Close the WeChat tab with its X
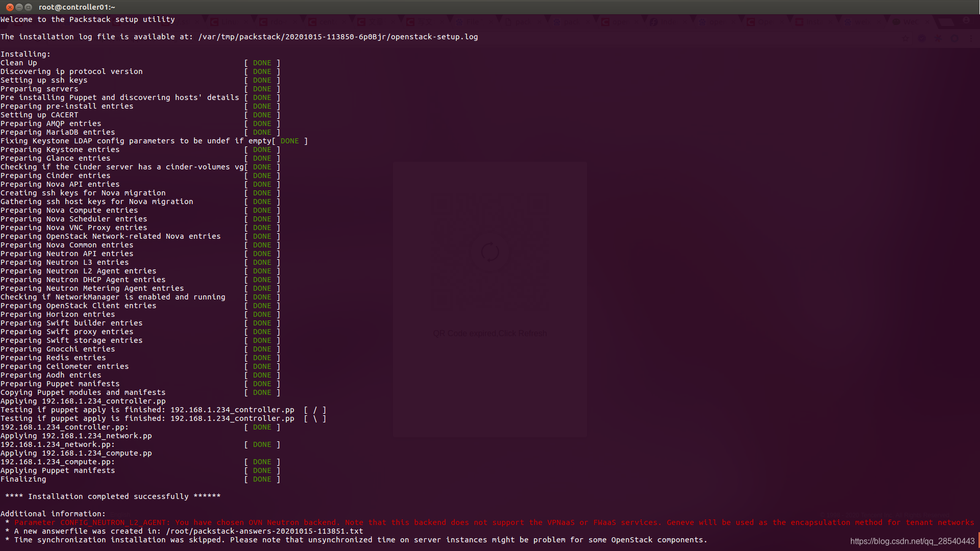Image resolution: width=980 pixels, height=551 pixels. coord(927,22)
